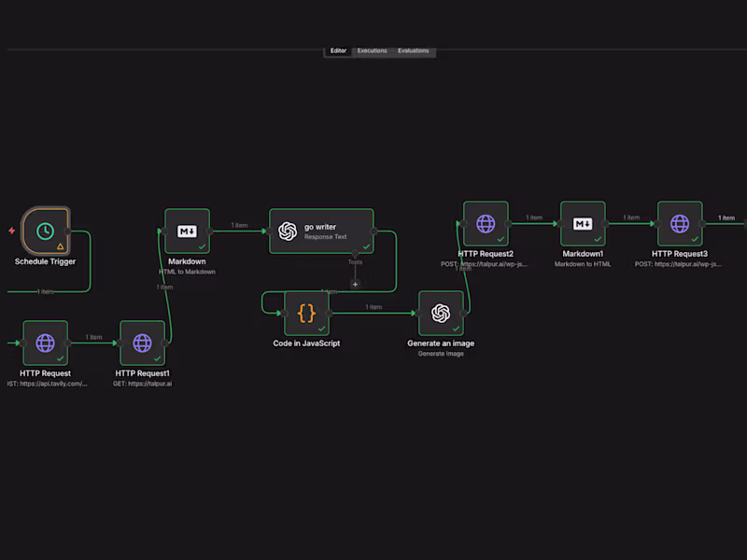
Task: Select the Schedule Trigger clock icon
Action: pyautogui.click(x=45, y=231)
